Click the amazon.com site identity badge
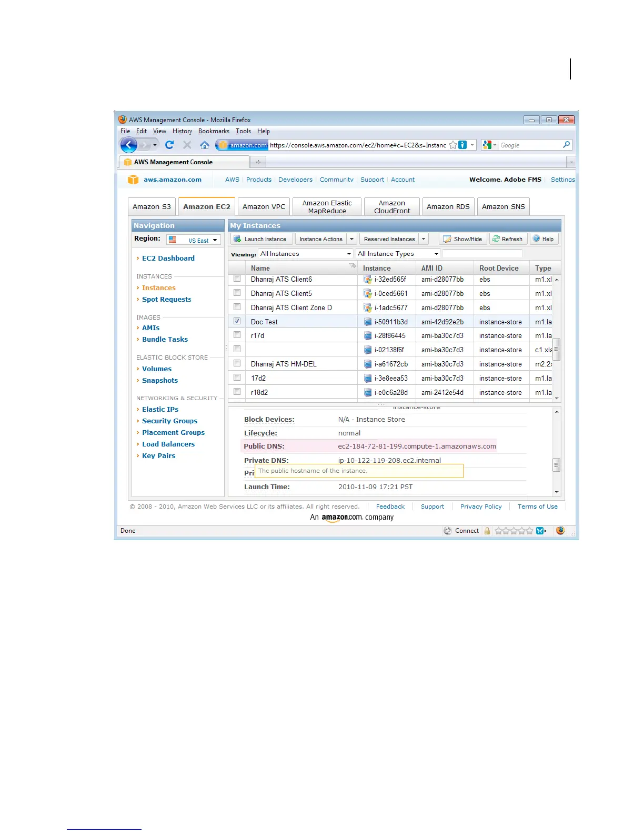 (243, 145)
